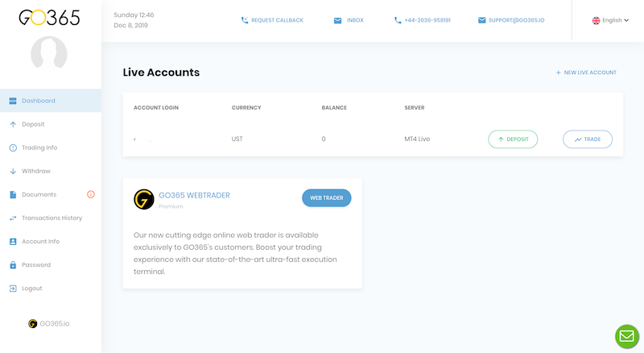Click the Trade button in account row
The width and height of the screenshot is (644, 353).
click(588, 139)
